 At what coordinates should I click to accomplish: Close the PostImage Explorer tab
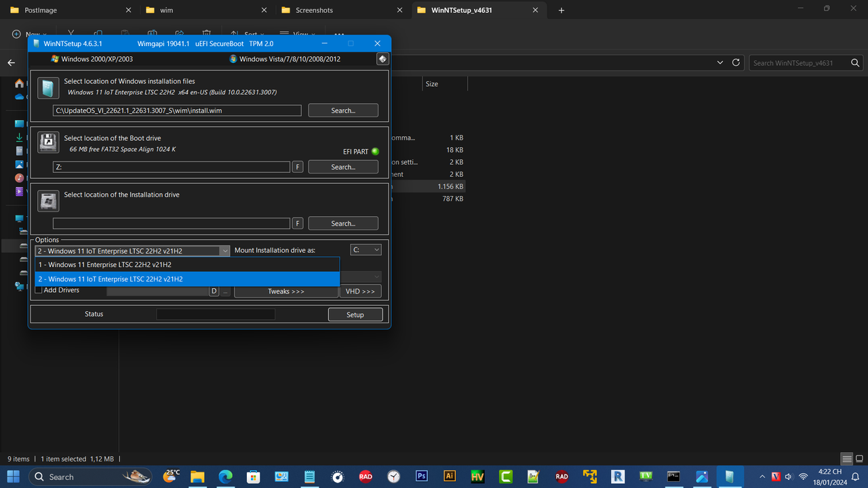tap(128, 10)
